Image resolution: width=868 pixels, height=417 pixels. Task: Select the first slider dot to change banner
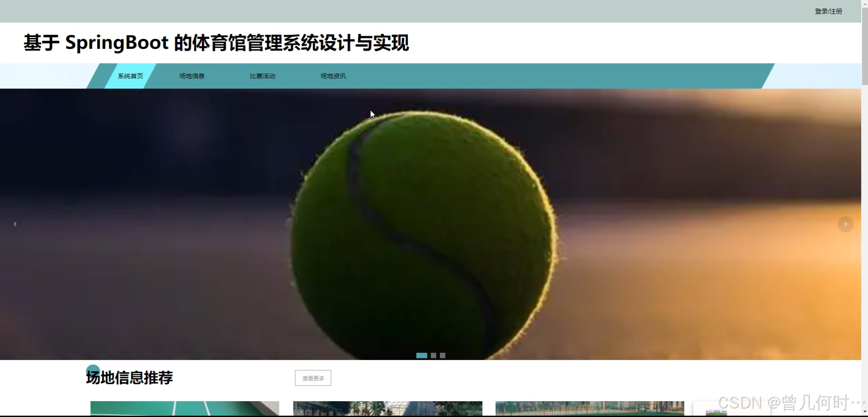pyautogui.click(x=421, y=356)
